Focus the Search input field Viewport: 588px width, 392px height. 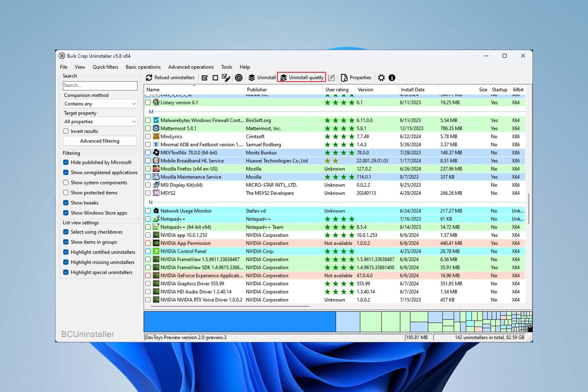[x=100, y=85]
